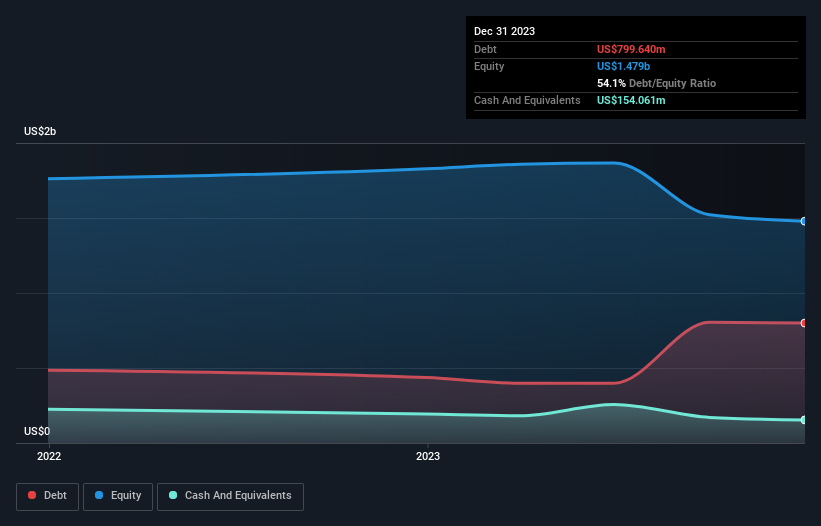821x526 pixels.
Task: Click the US$2b y-axis label
Action: pyautogui.click(x=40, y=131)
